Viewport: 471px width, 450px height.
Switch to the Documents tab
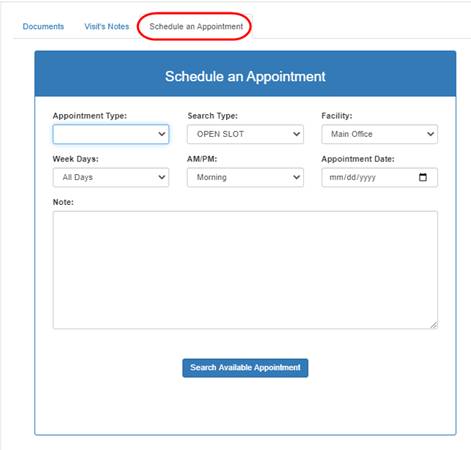(x=43, y=27)
